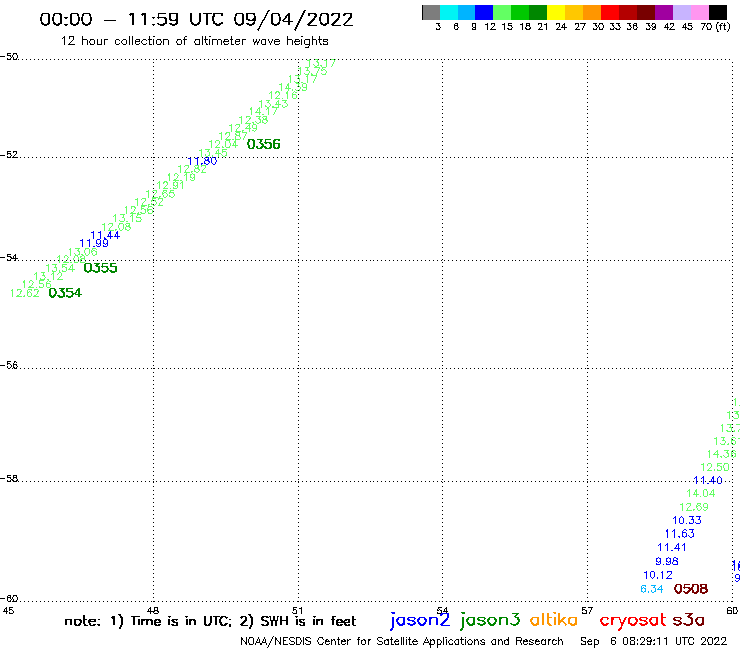Select the track time label 0354

click(x=65, y=293)
